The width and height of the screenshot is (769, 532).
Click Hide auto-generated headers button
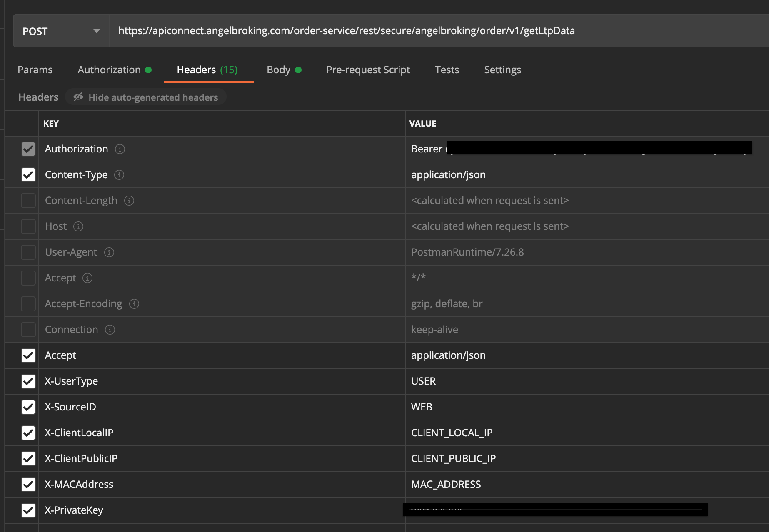click(146, 97)
